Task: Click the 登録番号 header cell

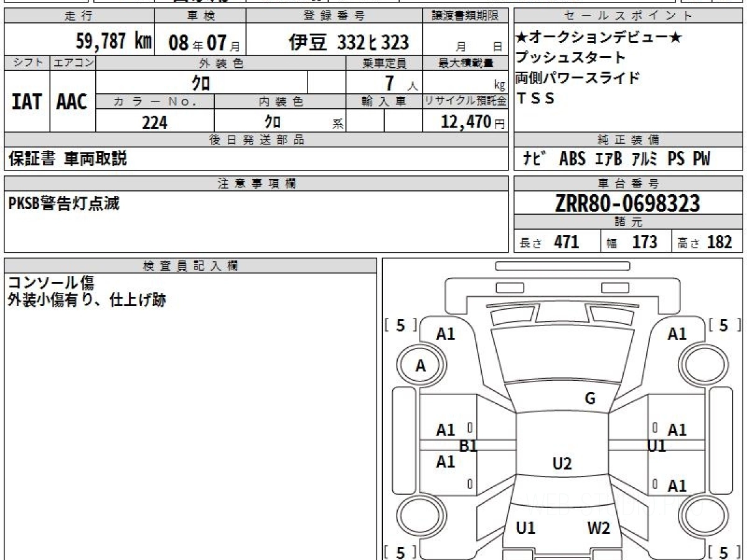Action: tap(334, 16)
